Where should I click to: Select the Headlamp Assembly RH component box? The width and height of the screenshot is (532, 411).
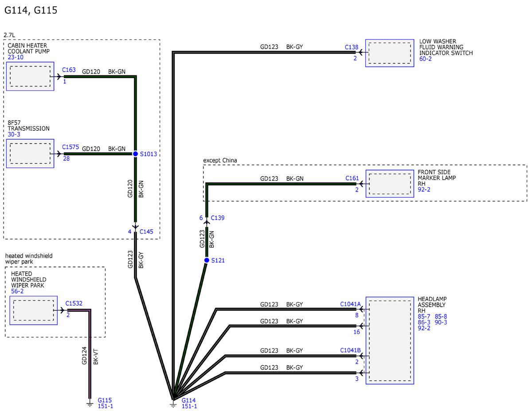(390, 341)
